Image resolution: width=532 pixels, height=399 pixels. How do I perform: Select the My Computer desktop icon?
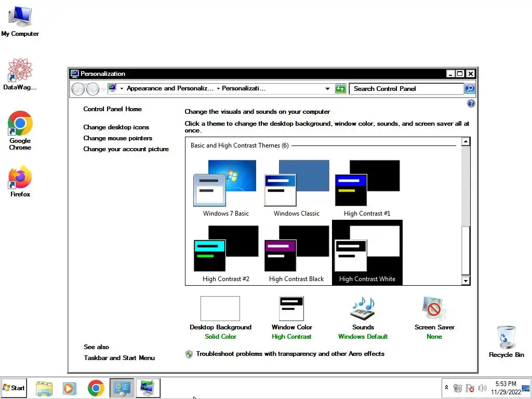tap(20, 21)
